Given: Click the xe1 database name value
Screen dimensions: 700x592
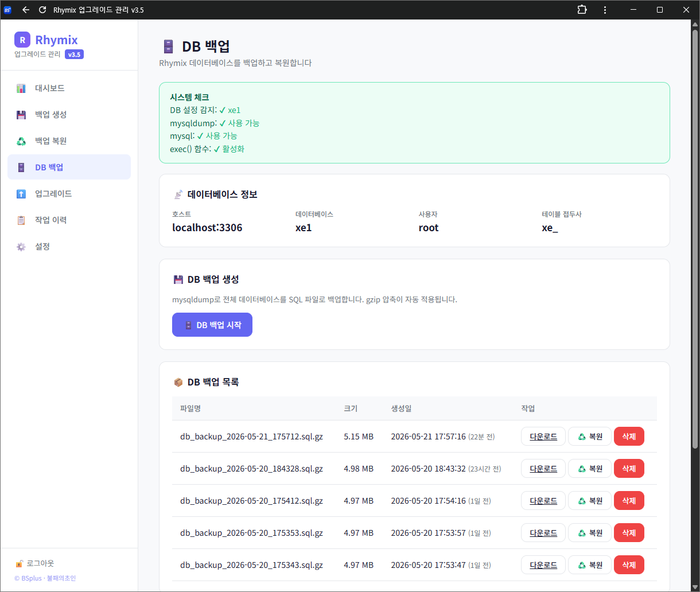Looking at the screenshot, I should [304, 228].
